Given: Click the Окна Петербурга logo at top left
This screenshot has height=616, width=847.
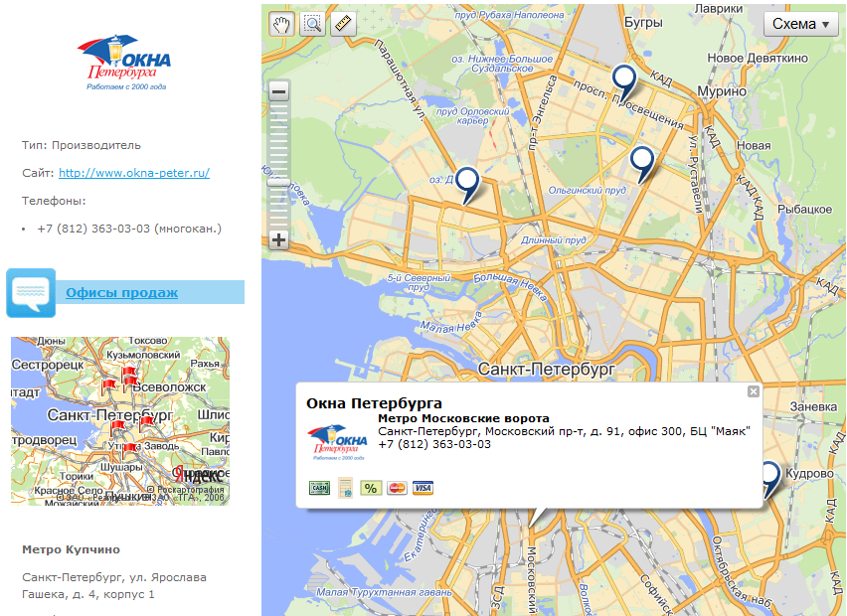Looking at the screenshot, I should pyautogui.click(x=124, y=62).
